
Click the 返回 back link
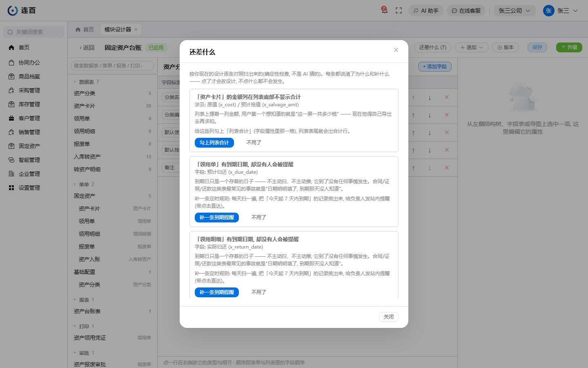[x=87, y=47]
